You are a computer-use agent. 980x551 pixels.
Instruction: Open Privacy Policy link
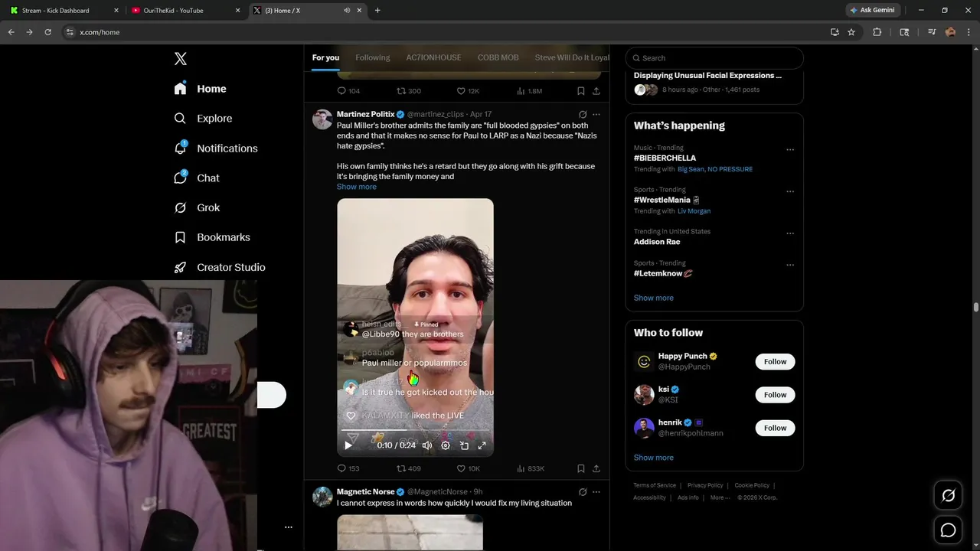[705, 485]
